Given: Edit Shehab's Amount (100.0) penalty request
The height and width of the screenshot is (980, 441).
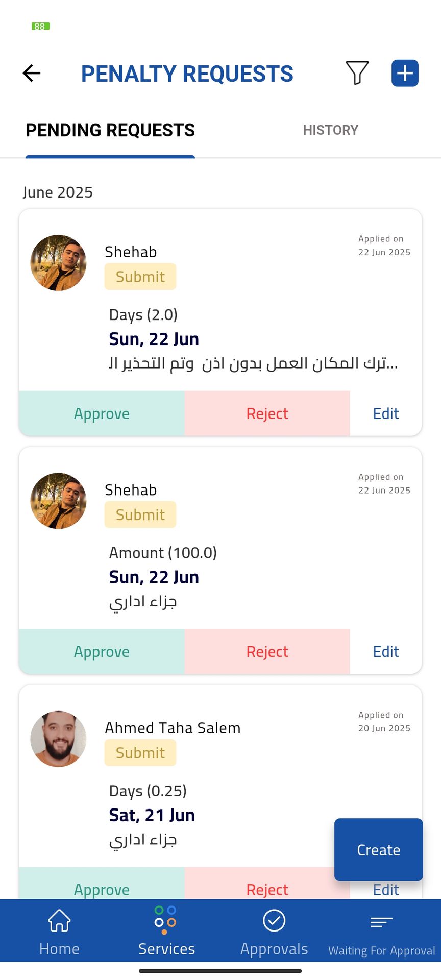Looking at the screenshot, I should point(386,651).
